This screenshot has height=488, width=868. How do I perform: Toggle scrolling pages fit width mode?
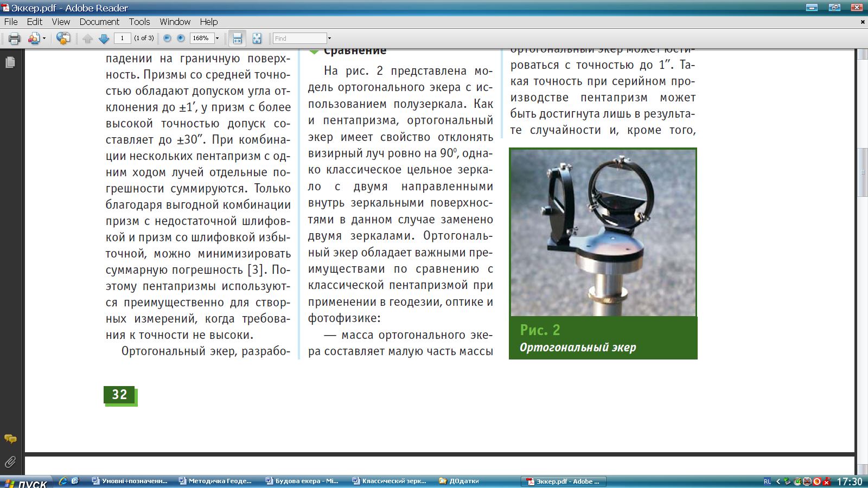tap(237, 38)
